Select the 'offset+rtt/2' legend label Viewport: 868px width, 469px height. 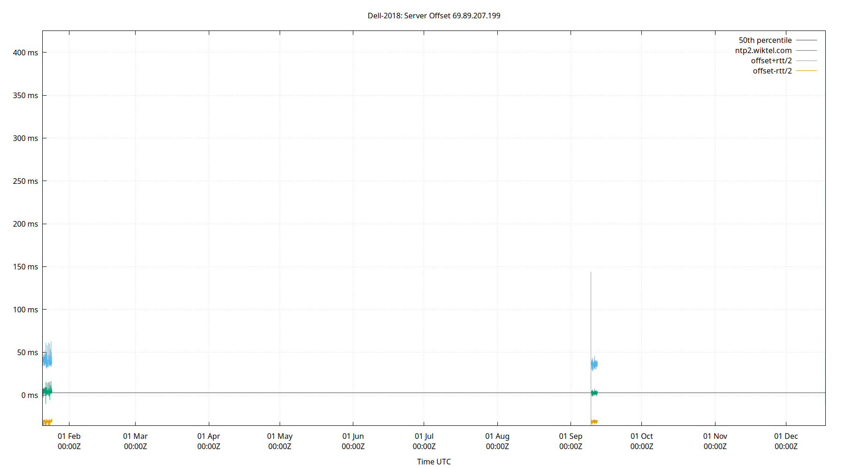pyautogui.click(x=771, y=61)
